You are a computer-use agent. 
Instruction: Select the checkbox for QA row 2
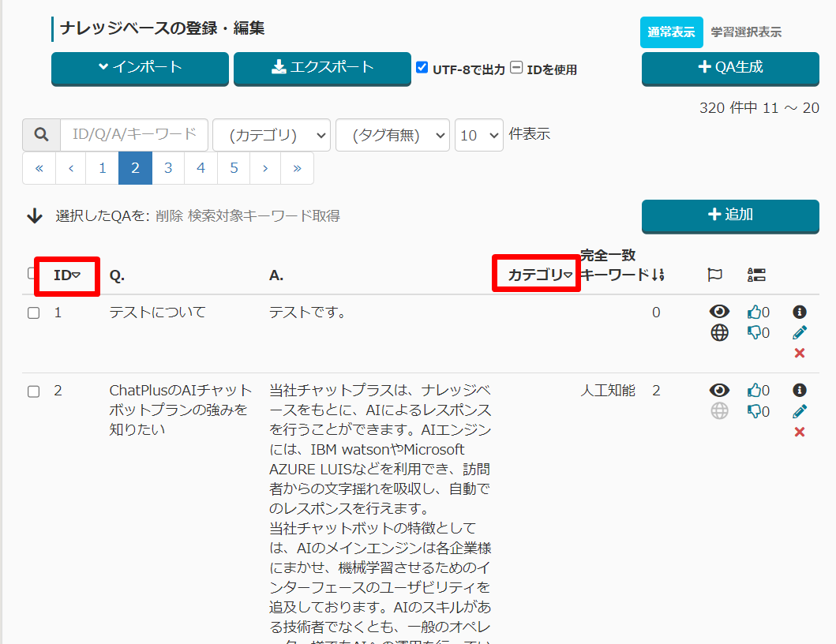pos(34,391)
